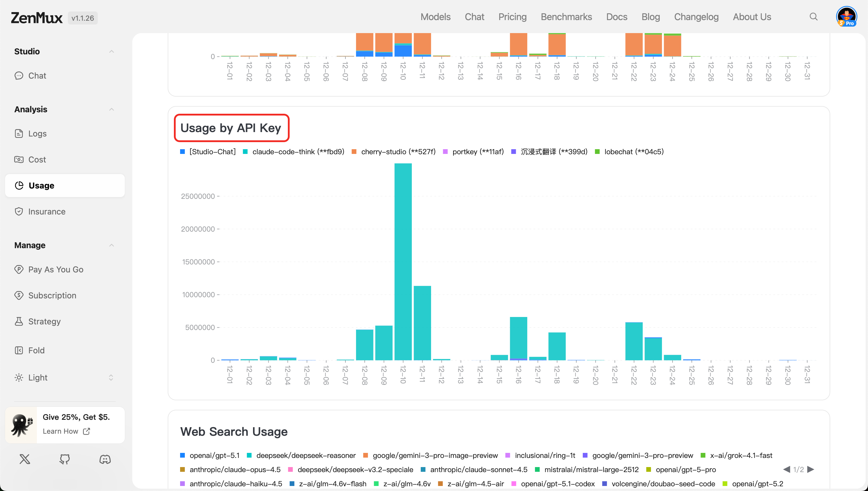
Task: Open the Discord icon link
Action: [x=105, y=459]
